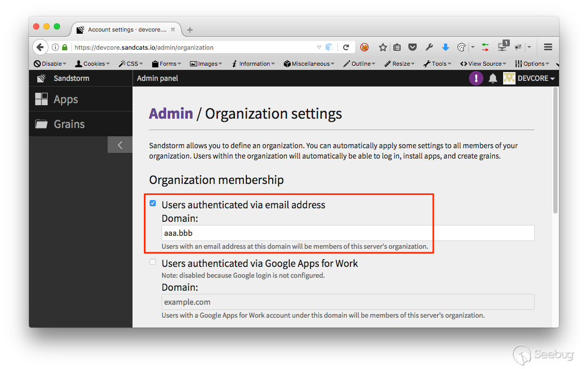Open the DEVCORE account dropdown

coord(536,78)
